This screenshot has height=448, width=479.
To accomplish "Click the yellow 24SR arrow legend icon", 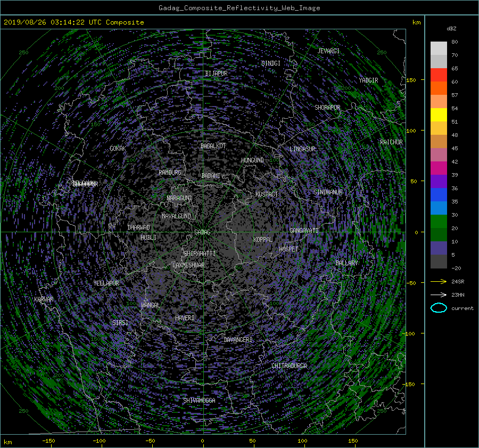I will tap(439, 281).
